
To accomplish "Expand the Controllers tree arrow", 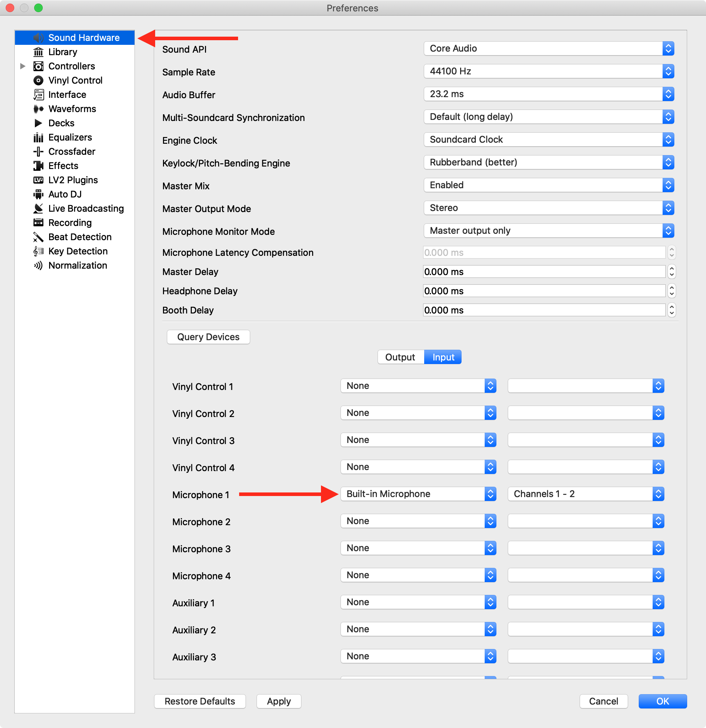I will tap(23, 66).
